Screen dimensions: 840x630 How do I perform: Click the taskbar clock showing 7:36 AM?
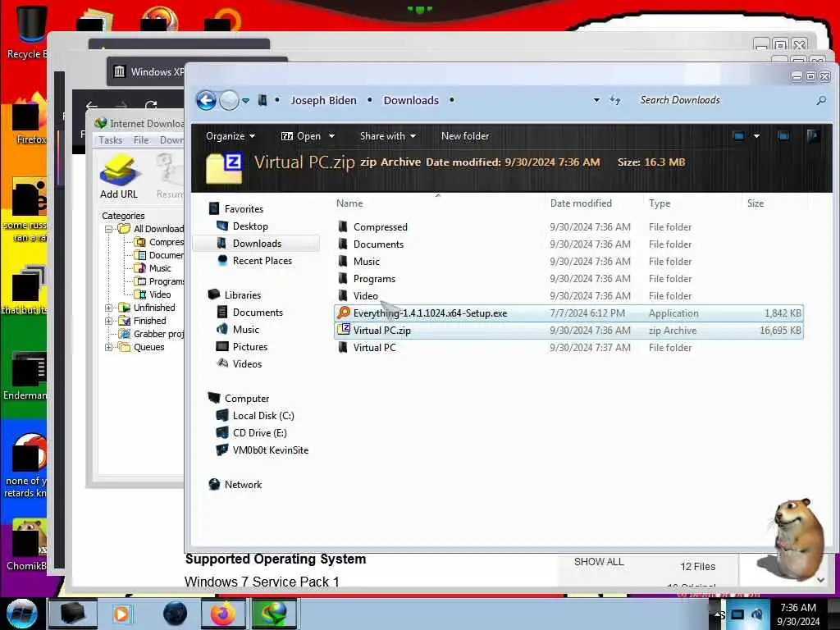click(798, 614)
